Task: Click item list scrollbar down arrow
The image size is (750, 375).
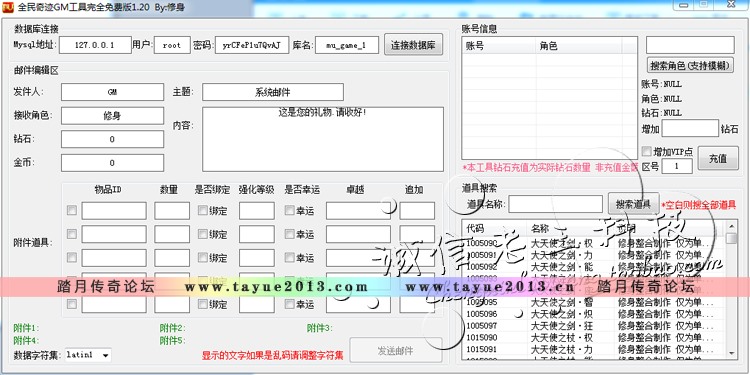Action: pos(731,353)
